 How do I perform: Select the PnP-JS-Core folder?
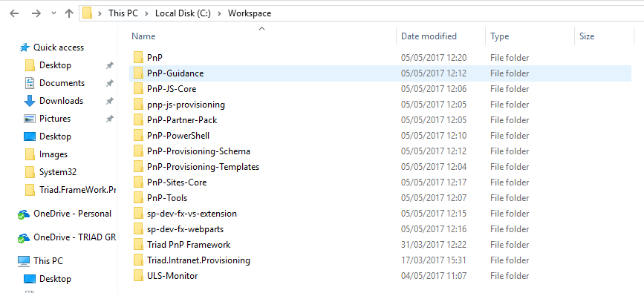point(172,89)
